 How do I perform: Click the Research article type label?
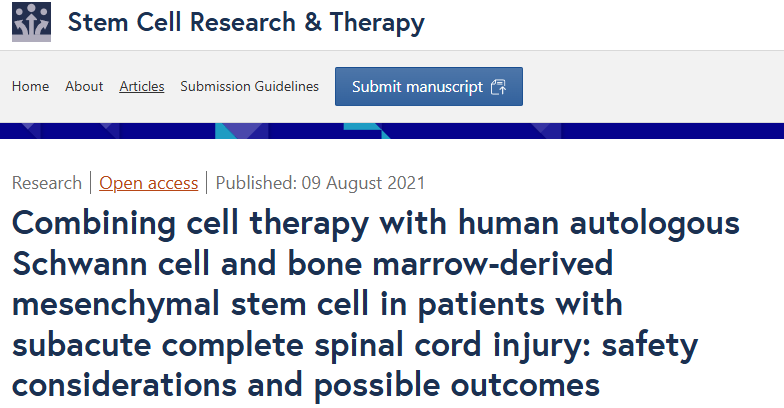click(46, 183)
